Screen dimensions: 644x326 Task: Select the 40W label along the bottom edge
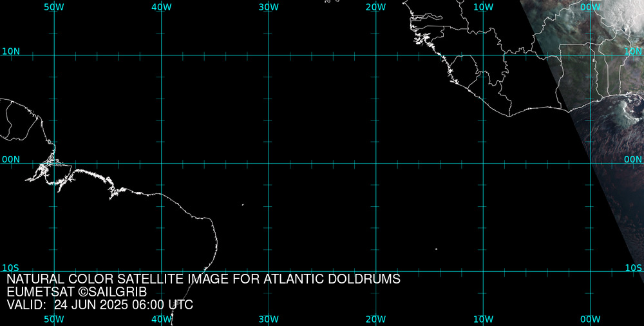pyautogui.click(x=162, y=319)
